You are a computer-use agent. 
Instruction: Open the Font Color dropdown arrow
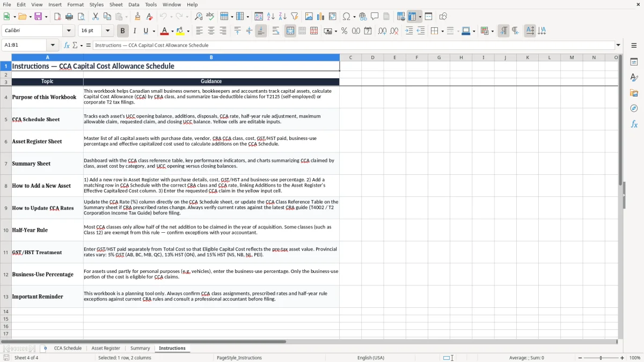[x=172, y=31]
